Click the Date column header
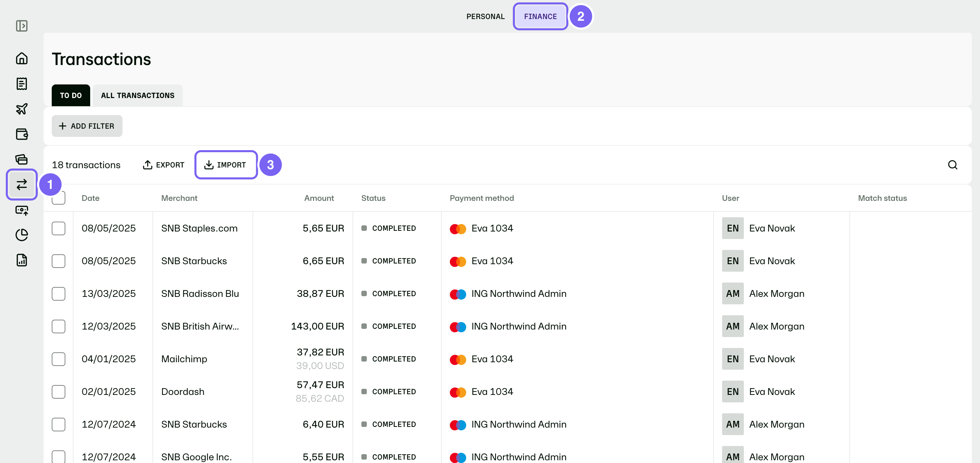 coord(91,198)
